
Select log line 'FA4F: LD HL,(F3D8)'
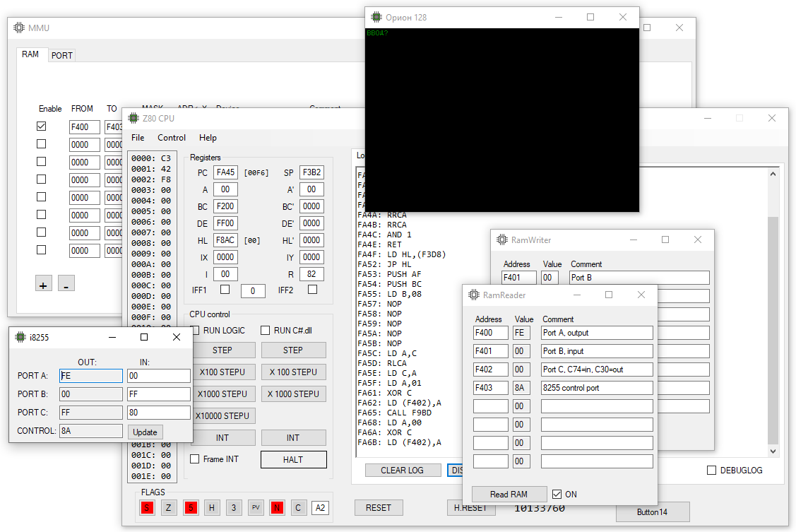point(402,254)
